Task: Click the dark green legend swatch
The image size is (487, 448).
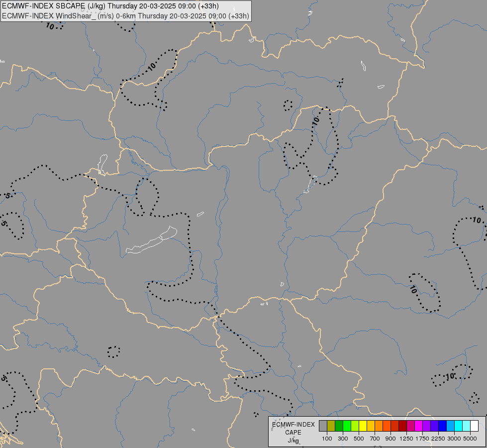Action: [339, 426]
